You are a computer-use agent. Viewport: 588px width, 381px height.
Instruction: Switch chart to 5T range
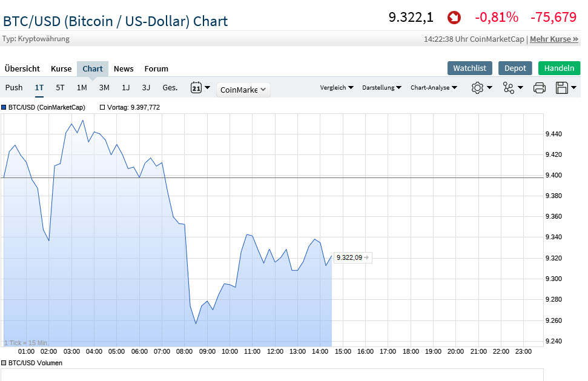[x=60, y=88]
